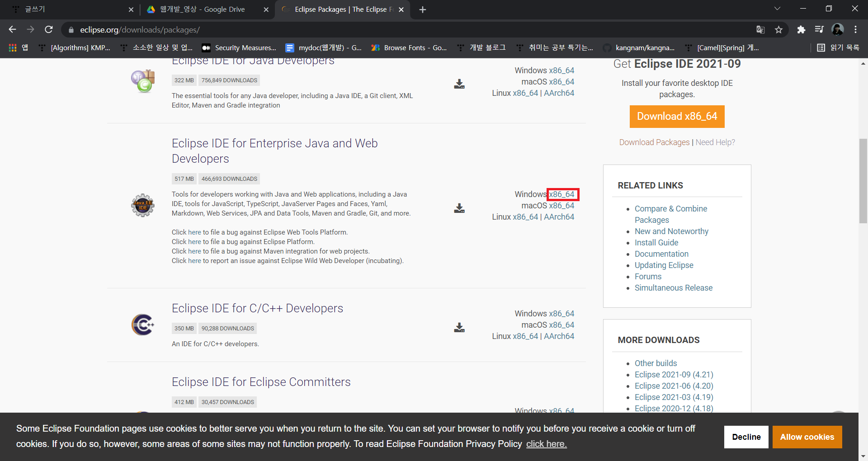Open a new browser tab with plus
Screen dimensions: 868x461
tap(423, 9)
